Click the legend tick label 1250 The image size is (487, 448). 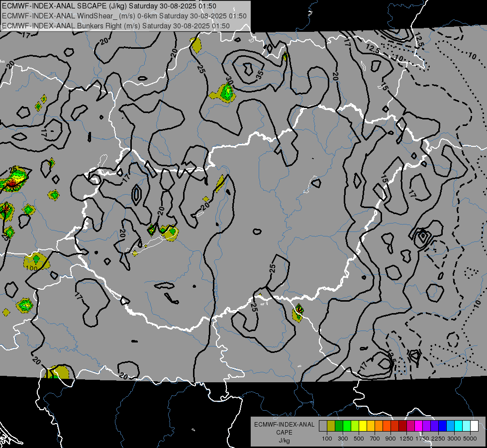tap(406, 439)
